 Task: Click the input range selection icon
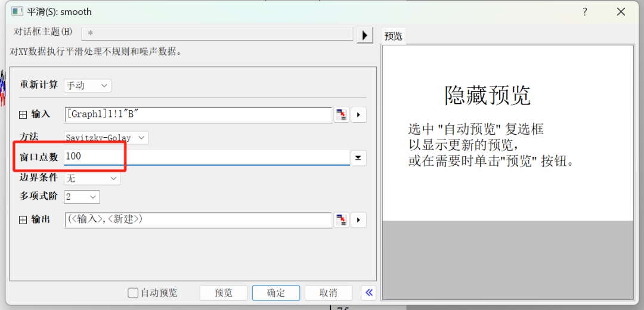pyautogui.click(x=341, y=115)
